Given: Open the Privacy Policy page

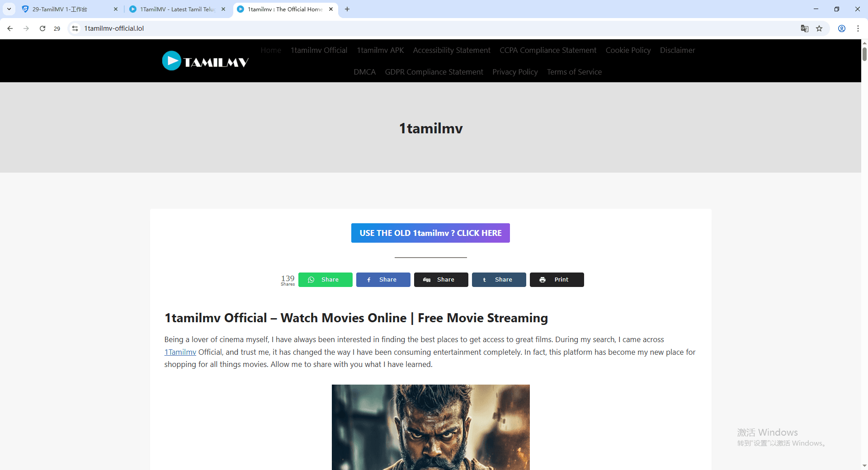Looking at the screenshot, I should pyautogui.click(x=515, y=71).
